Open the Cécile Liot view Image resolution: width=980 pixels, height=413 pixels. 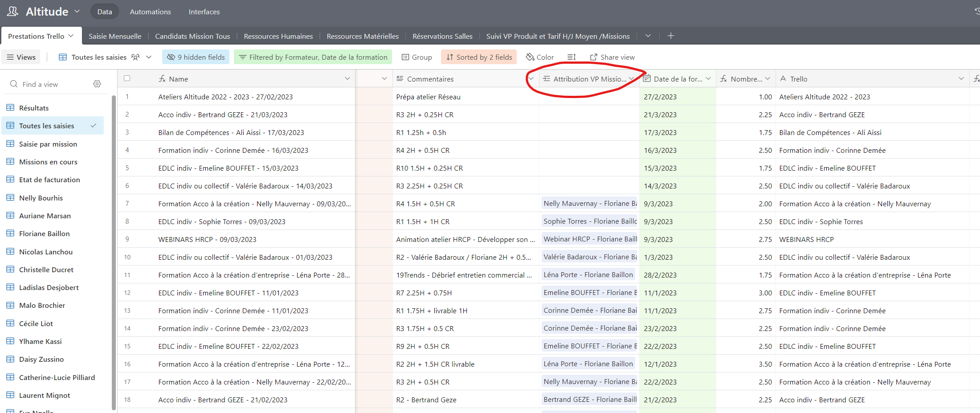[x=53, y=323]
